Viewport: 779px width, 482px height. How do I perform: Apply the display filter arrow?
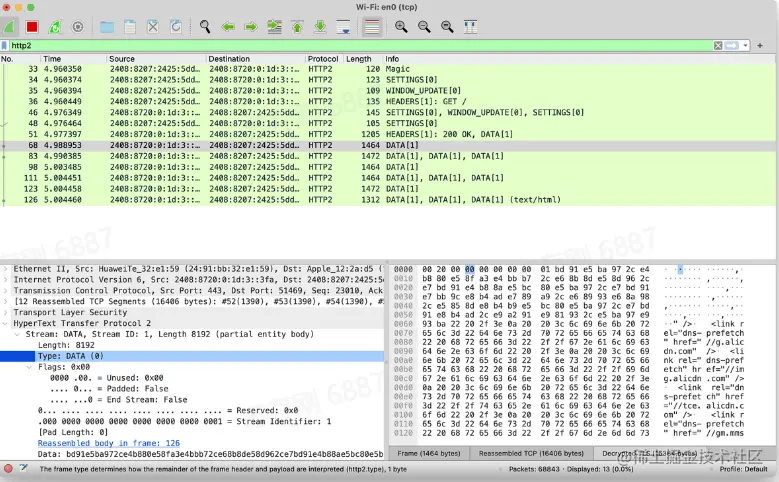pyautogui.click(x=732, y=45)
